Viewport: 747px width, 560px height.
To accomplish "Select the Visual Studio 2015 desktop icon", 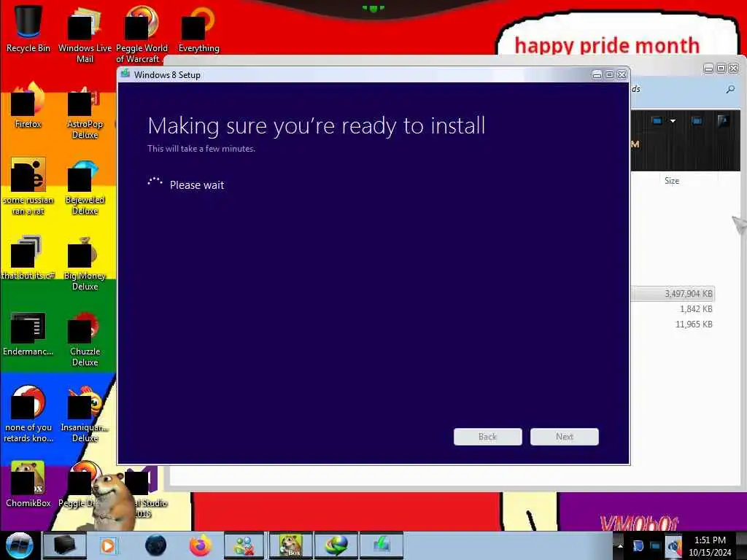I will (x=145, y=491).
